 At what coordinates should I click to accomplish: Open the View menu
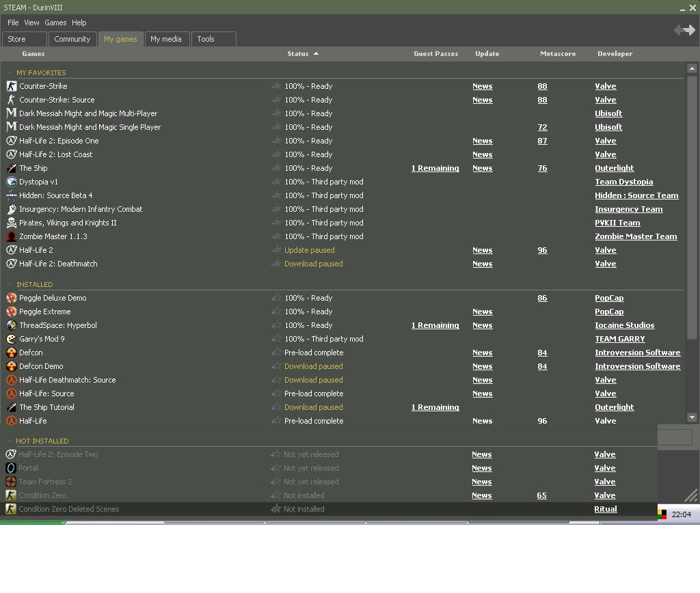pos(31,23)
